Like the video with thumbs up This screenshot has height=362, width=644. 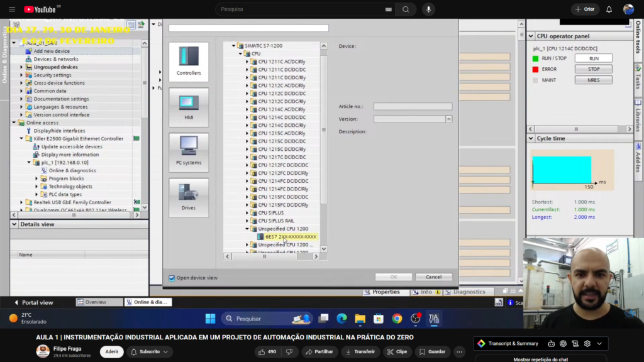tap(267, 352)
